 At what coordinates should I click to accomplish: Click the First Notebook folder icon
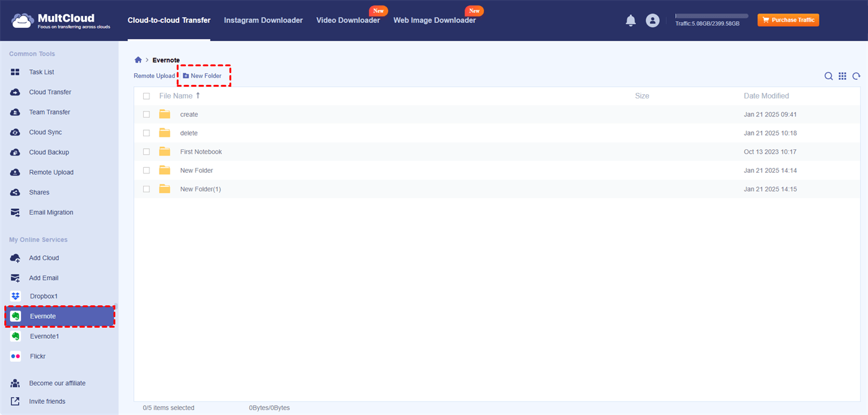[164, 151]
